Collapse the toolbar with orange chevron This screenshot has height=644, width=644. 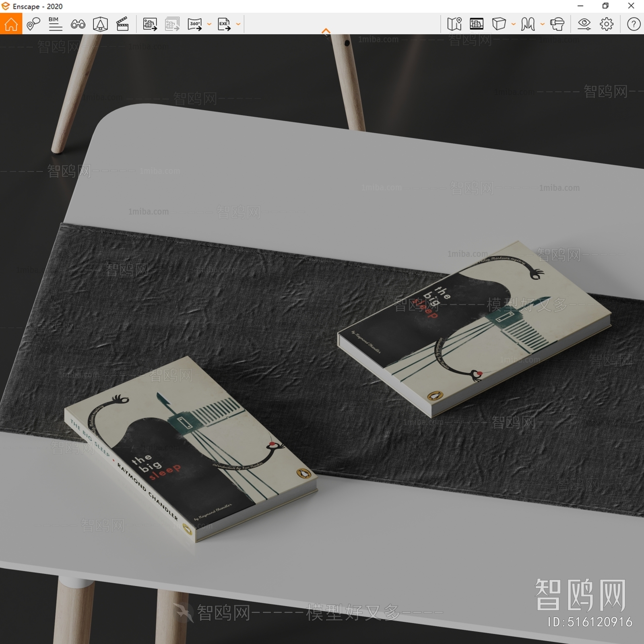(326, 31)
